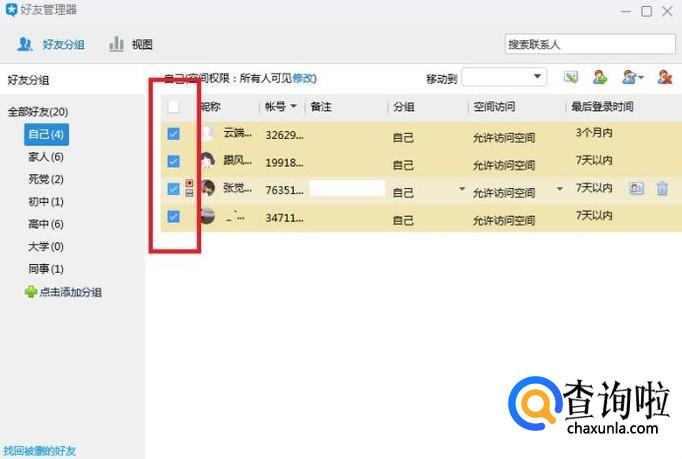Click the small red icon beside 张觉 avatar

(x=189, y=183)
